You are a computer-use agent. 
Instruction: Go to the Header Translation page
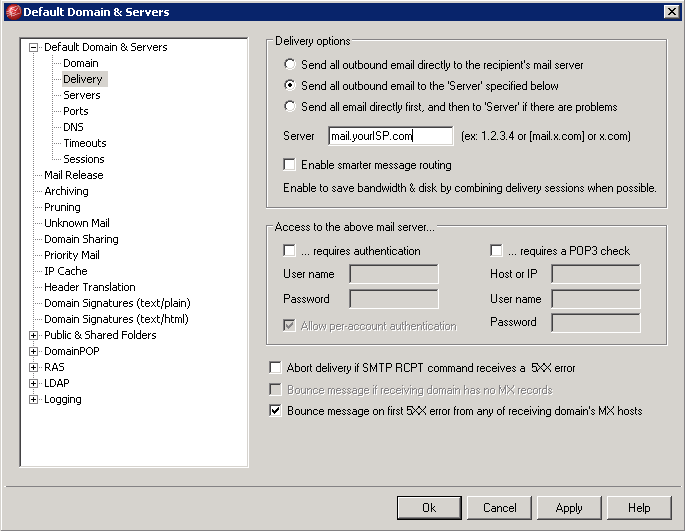coord(90,287)
